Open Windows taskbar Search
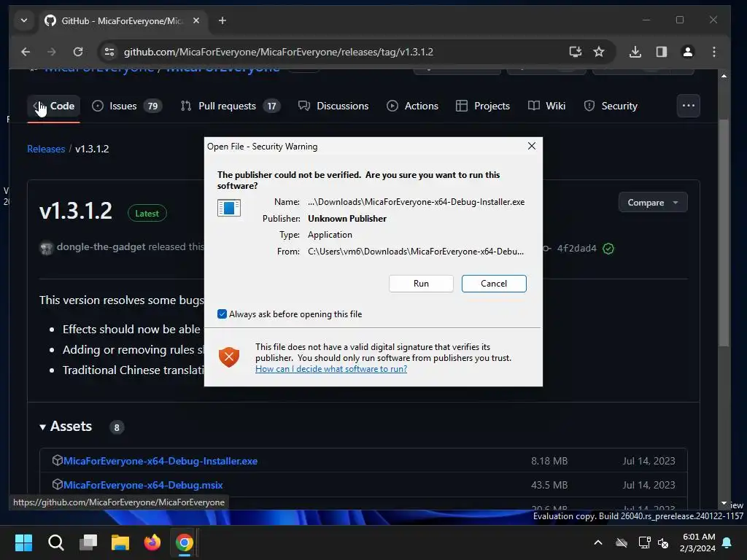The height and width of the screenshot is (560, 747). point(55,542)
